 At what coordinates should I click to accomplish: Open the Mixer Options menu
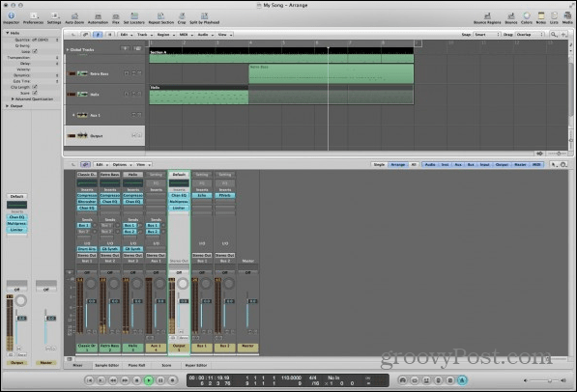pyautogui.click(x=122, y=165)
